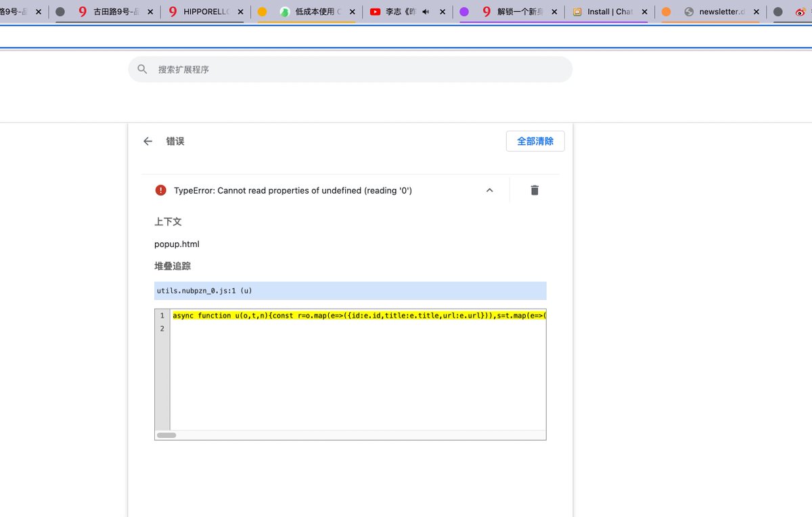
Task: Click the TypeError: Cannot read properties message
Action: coord(293,191)
